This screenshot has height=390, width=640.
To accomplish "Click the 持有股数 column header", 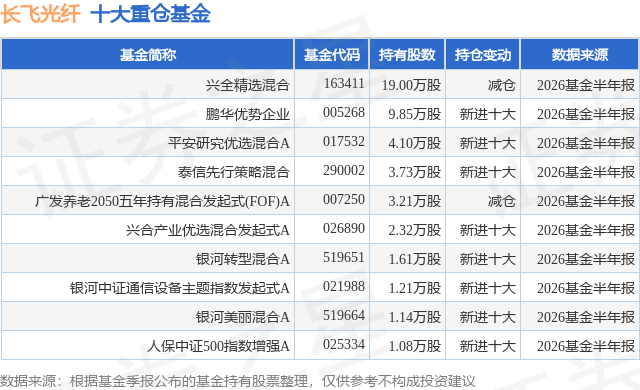I will click(x=407, y=55).
